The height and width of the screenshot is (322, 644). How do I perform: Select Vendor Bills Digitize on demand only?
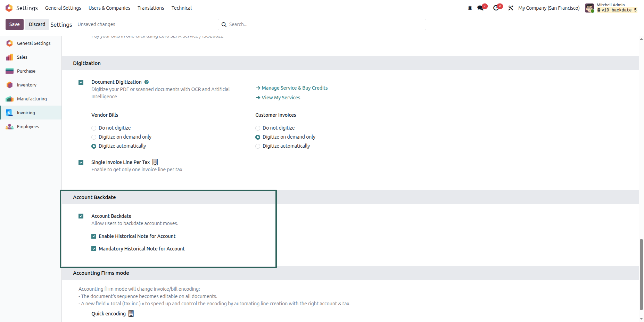click(94, 137)
